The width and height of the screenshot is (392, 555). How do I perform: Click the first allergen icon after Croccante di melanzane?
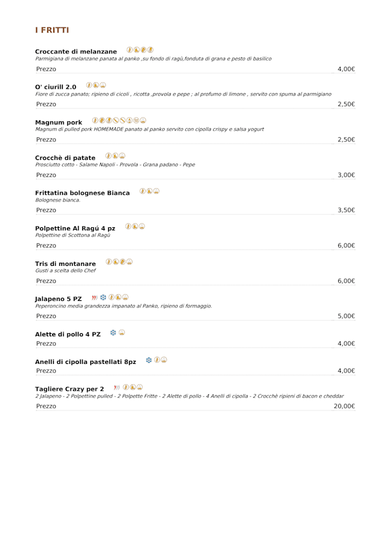tap(130, 50)
